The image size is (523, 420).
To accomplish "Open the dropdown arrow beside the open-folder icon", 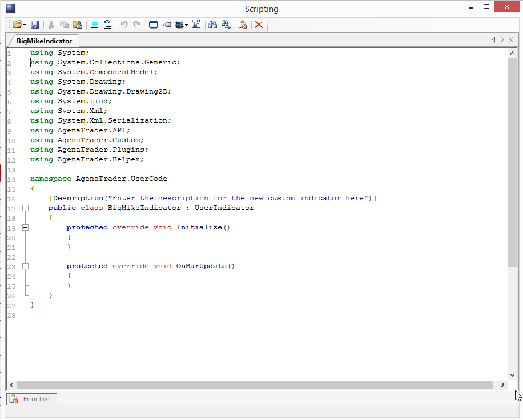I will point(25,25).
